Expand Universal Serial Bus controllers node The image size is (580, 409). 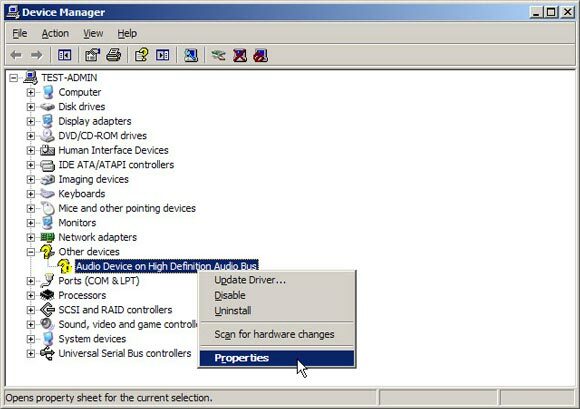tap(31, 354)
